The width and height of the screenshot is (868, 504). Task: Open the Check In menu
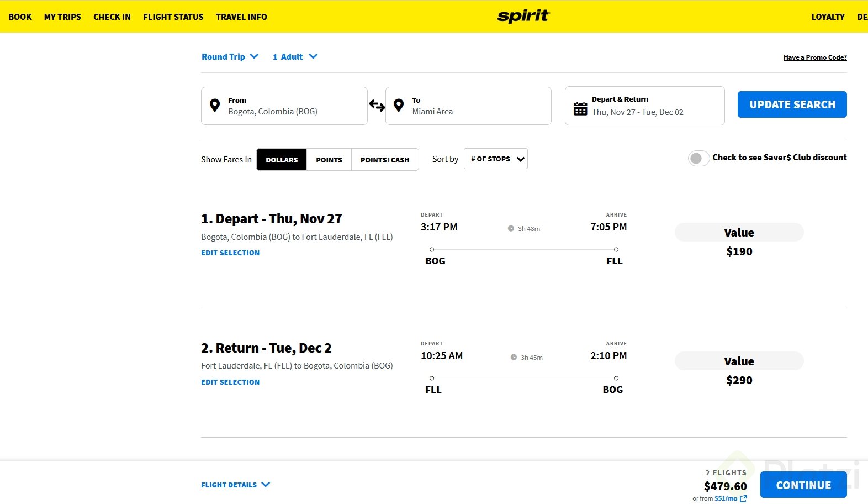112,17
